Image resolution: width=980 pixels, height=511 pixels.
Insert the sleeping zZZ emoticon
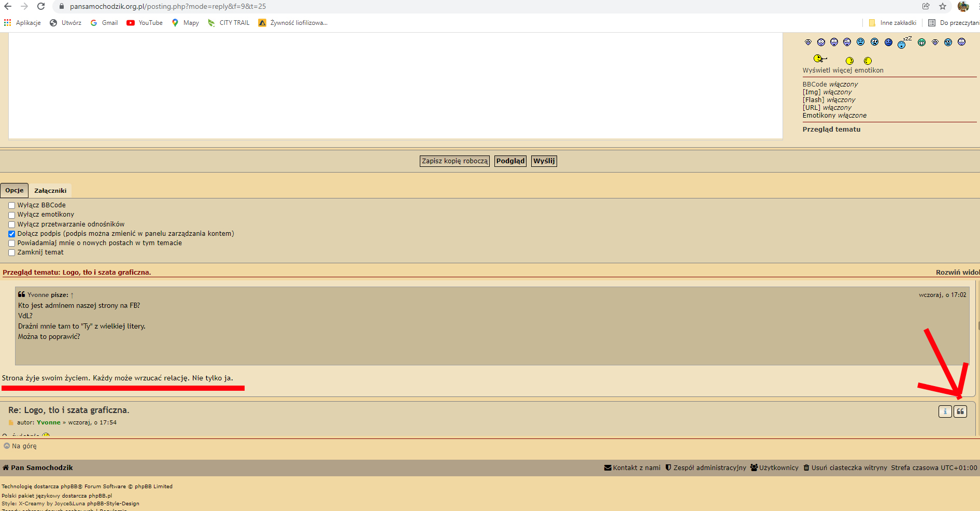904,42
